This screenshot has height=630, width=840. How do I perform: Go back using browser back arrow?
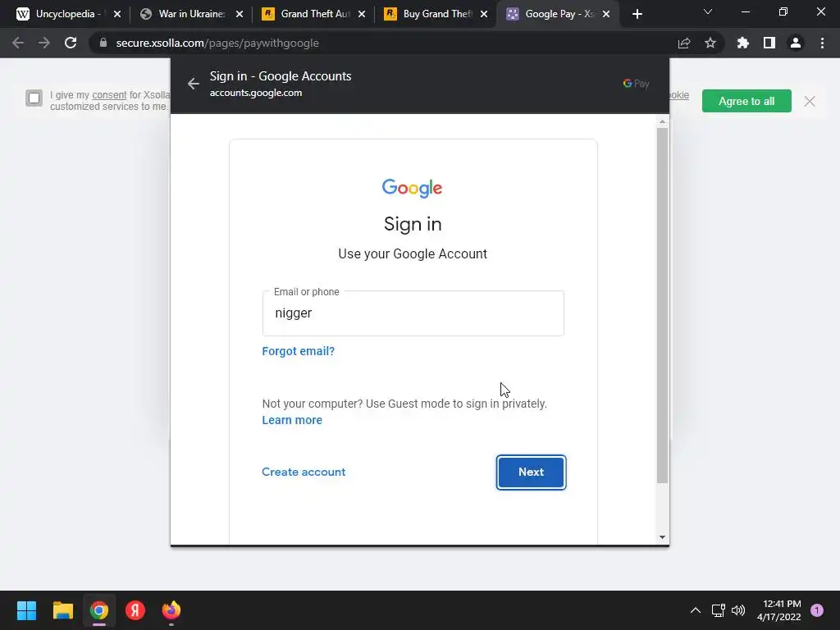click(18, 43)
